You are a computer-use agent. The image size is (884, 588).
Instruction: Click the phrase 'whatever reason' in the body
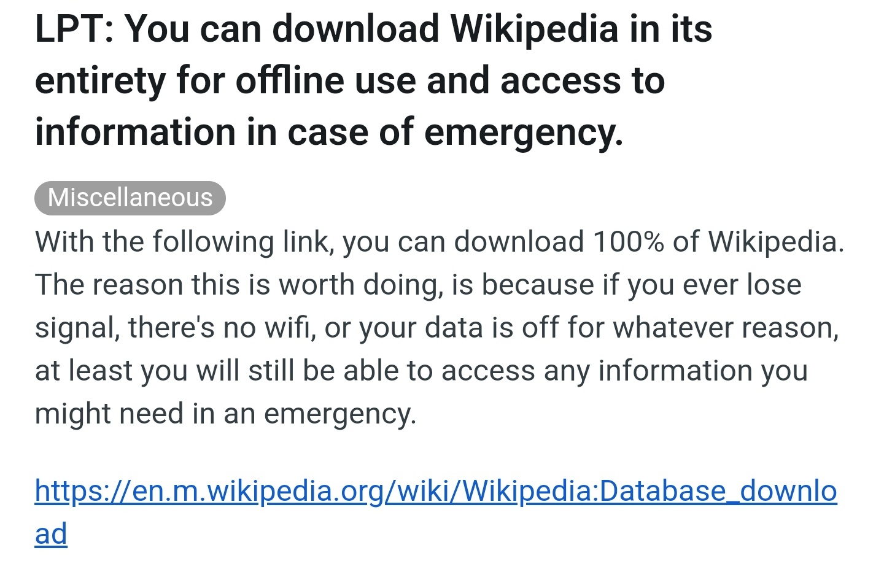coord(726,328)
